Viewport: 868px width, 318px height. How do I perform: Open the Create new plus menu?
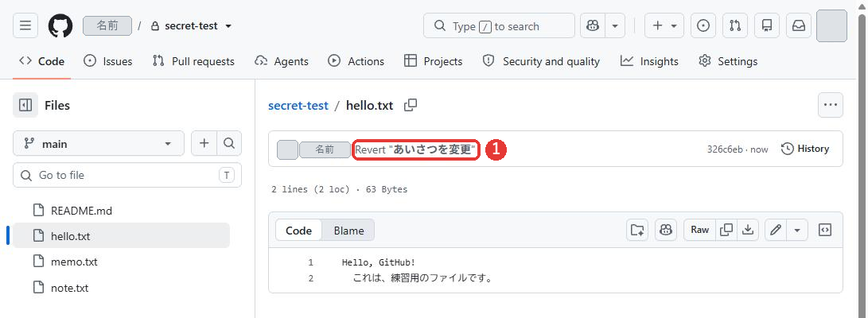tap(664, 26)
